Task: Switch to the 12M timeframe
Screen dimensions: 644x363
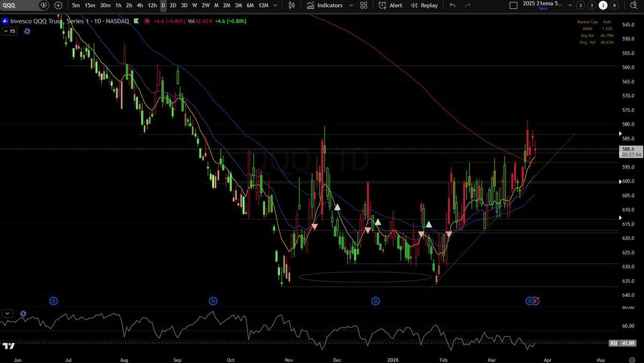Action: click(x=263, y=5)
